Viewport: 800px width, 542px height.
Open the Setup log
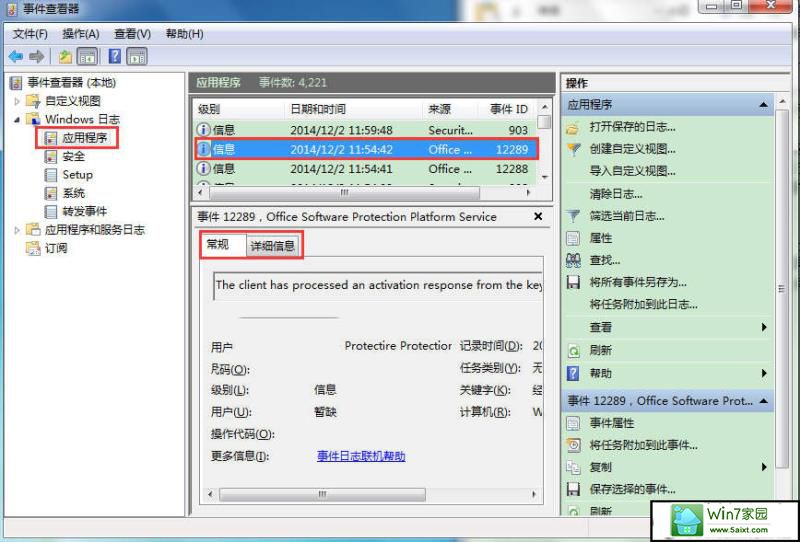tap(78, 175)
